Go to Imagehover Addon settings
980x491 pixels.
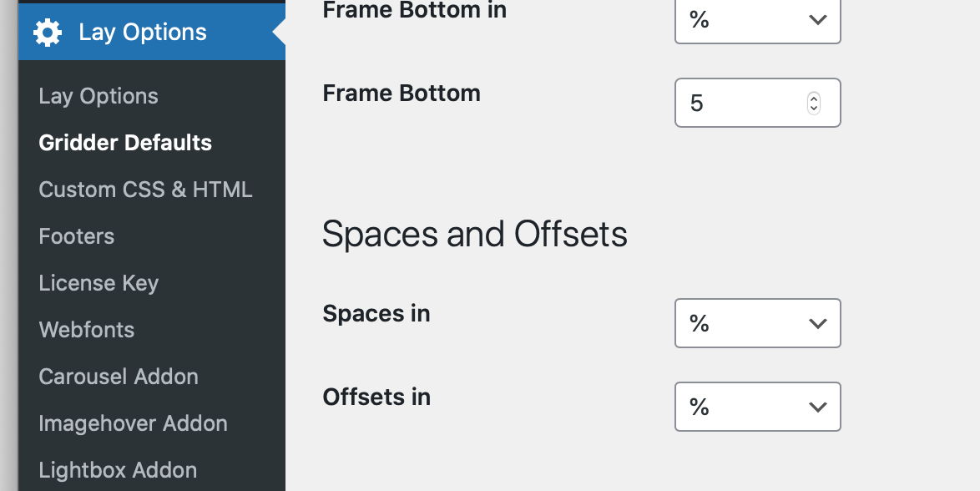133,423
